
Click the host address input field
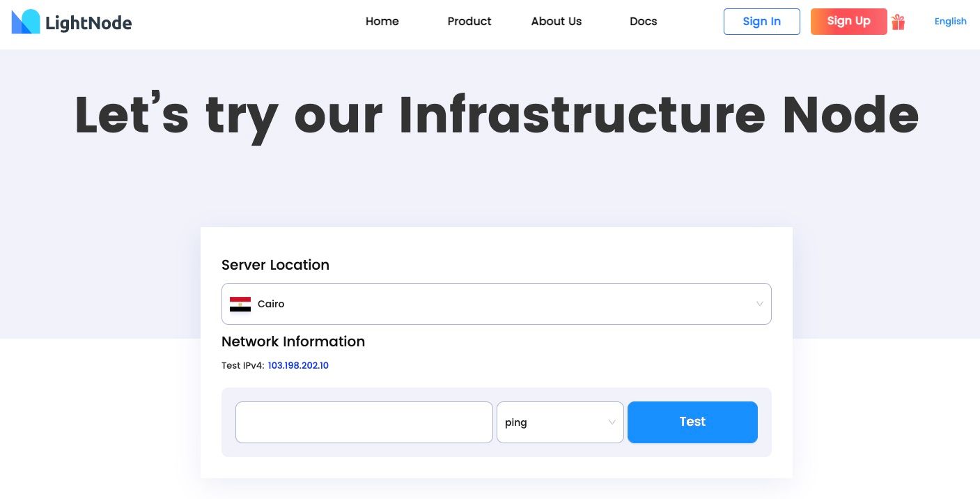(364, 422)
